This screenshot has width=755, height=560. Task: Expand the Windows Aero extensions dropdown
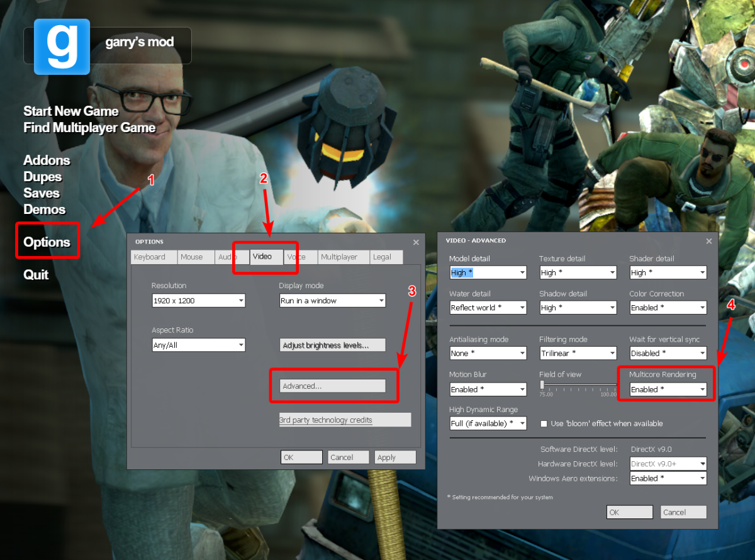(x=668, y=478)
